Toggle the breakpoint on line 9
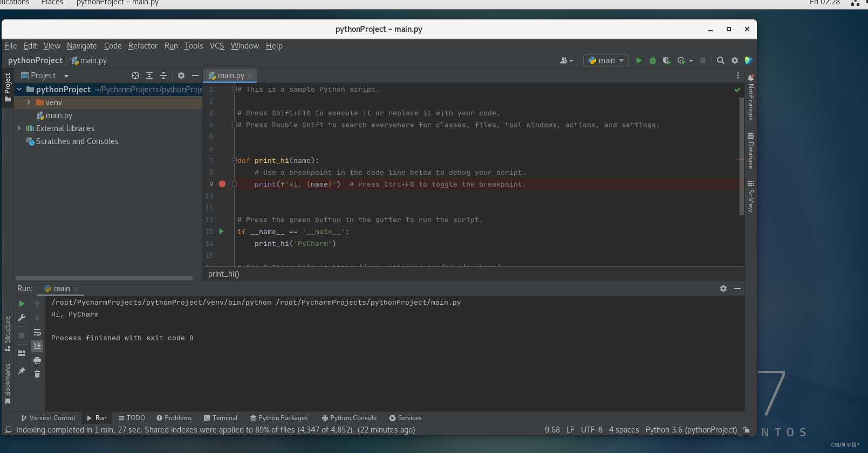 pos(222,184)
